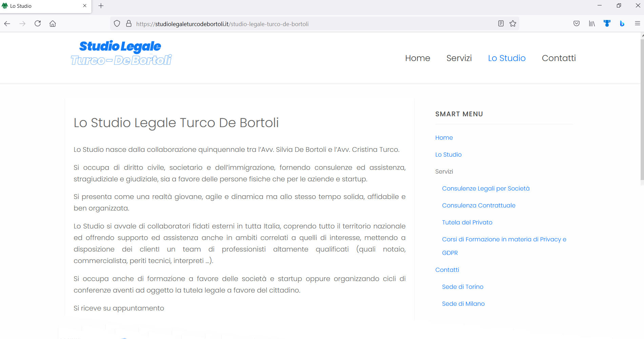Go to the browser home page

(53, 24)
